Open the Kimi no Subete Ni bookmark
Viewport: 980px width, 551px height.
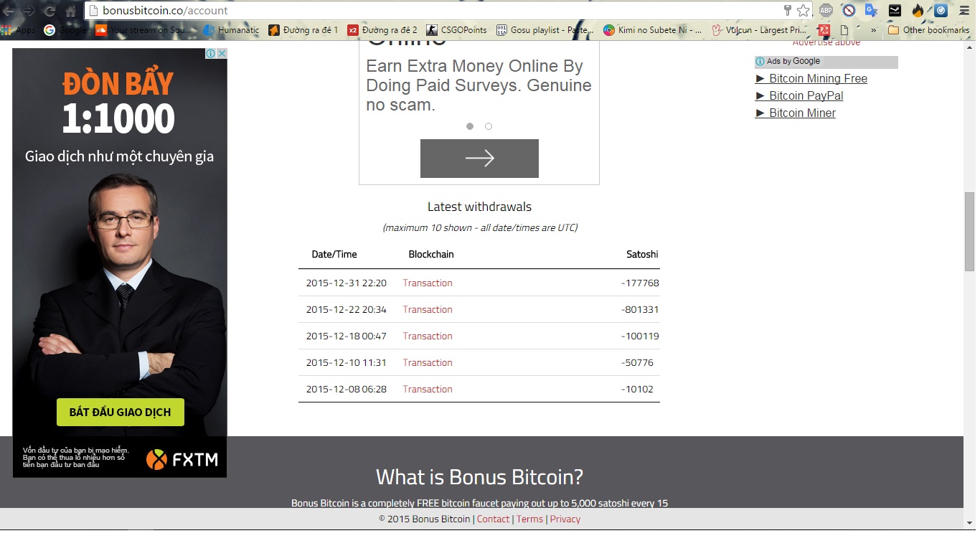click(x=653, y=30)
